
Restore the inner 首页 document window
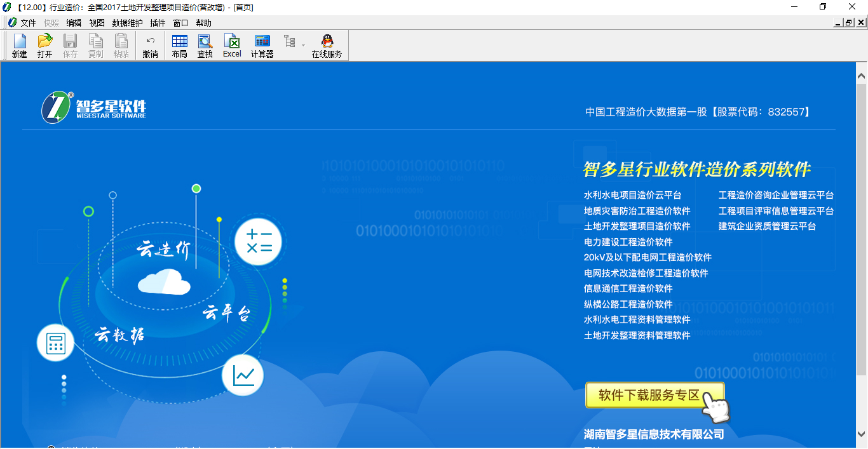click(x=849, y=23)
